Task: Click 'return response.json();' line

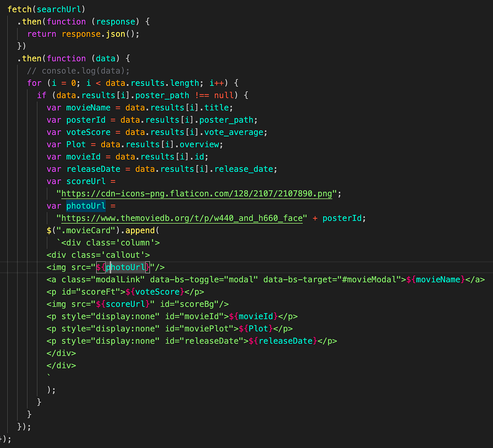Action: (x=83, y=34)
